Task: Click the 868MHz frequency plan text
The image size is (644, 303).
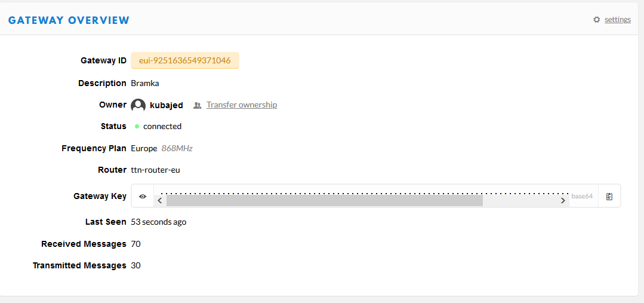Action: [177, 148]
